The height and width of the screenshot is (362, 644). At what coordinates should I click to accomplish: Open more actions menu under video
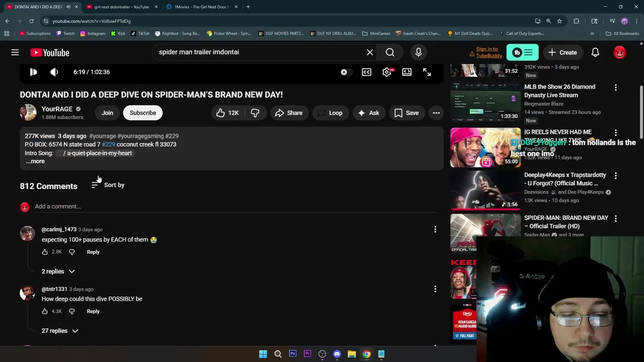[436, 113]
